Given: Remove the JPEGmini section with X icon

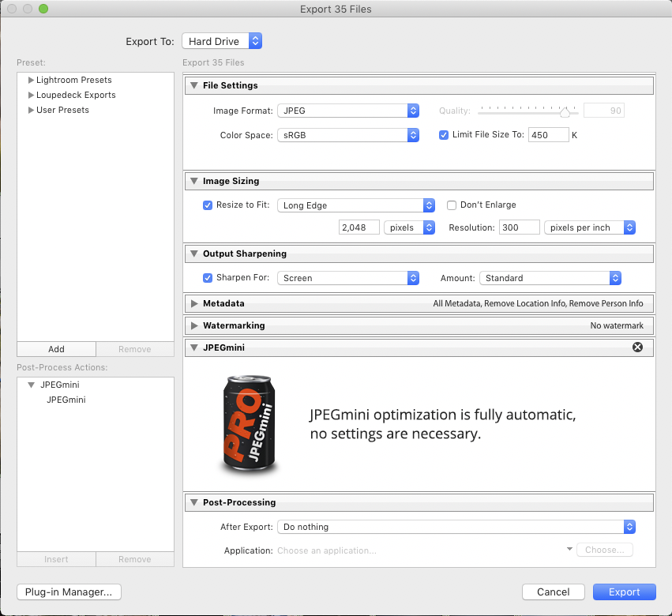Looking at the screenshot, I should (x=637, y=347).
